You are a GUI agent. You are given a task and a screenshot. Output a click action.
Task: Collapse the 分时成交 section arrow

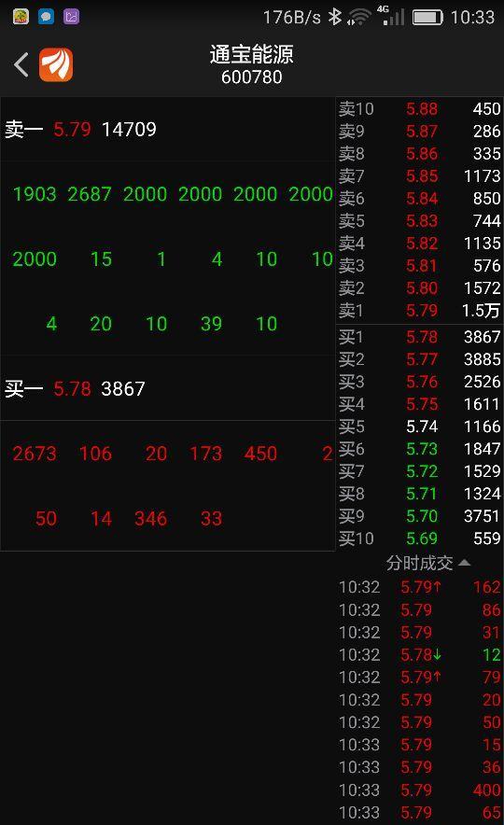point(464,563)
